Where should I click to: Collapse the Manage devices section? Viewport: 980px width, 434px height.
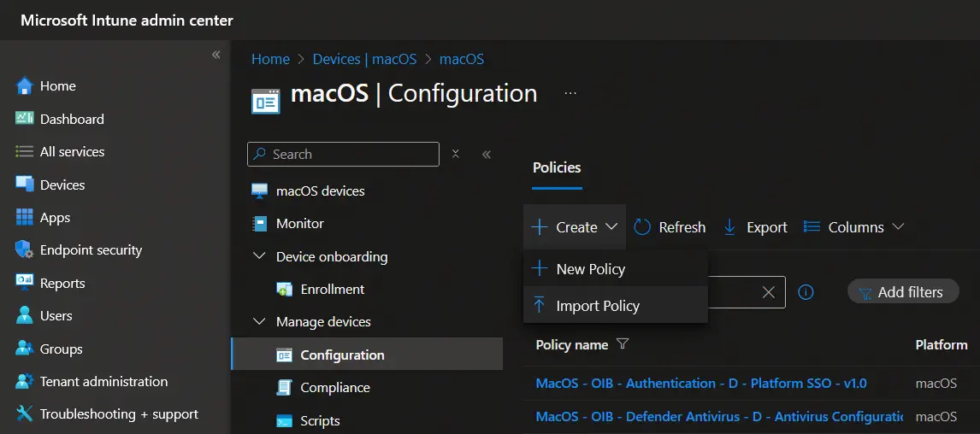260,322
